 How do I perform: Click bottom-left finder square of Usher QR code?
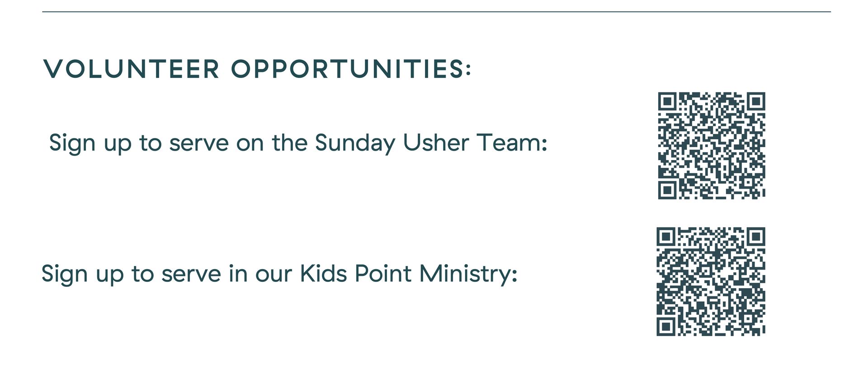667,190
